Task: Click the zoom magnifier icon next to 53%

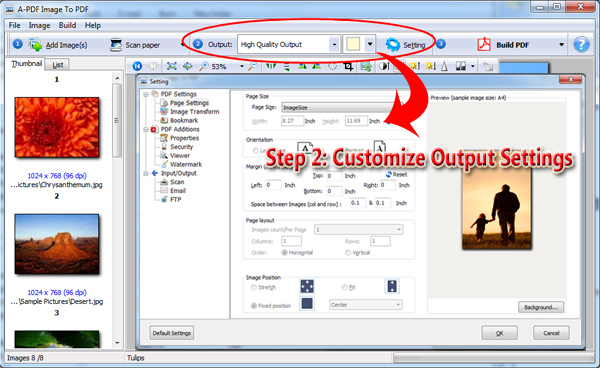Action: [204, 66]
